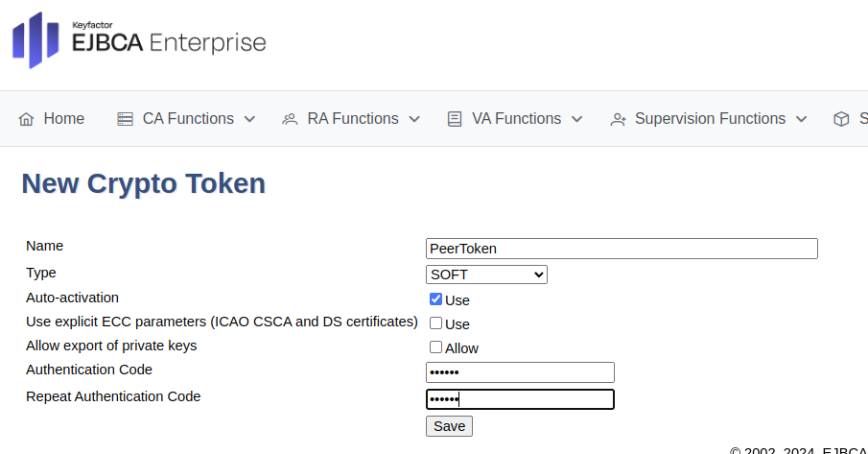The width and height of the screenshot is (868, 454).
Task: Open the RA Functions menu
Action: (352, 119)
